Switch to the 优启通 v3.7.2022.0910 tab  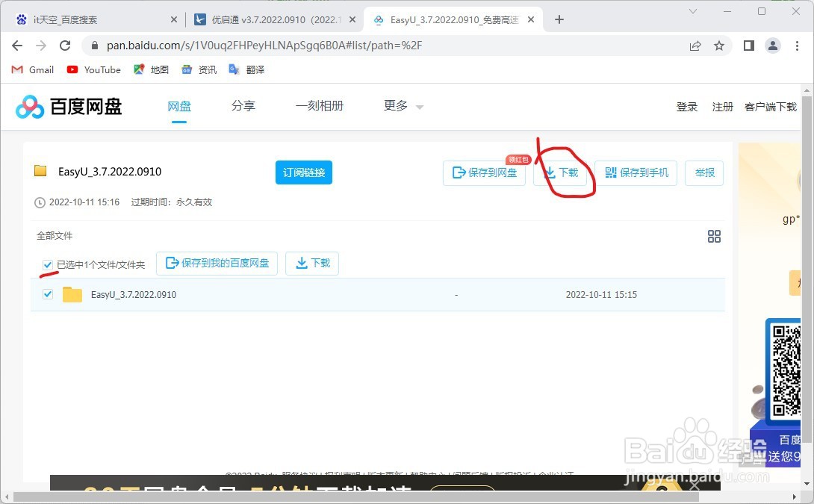tap(275, 19)
